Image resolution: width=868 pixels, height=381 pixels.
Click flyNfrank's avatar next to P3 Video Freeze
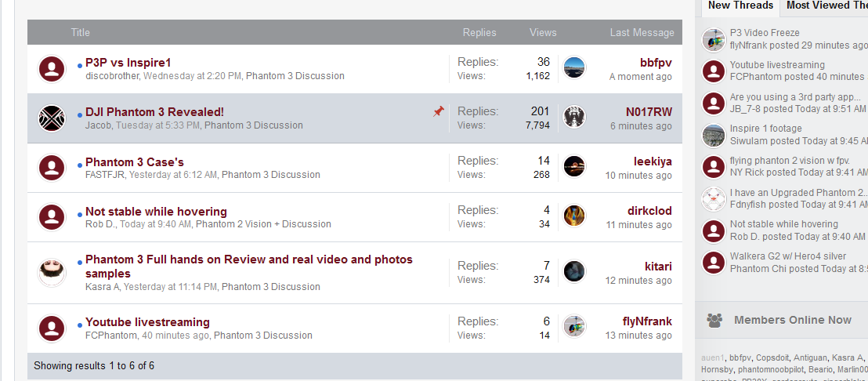(714, 40)
